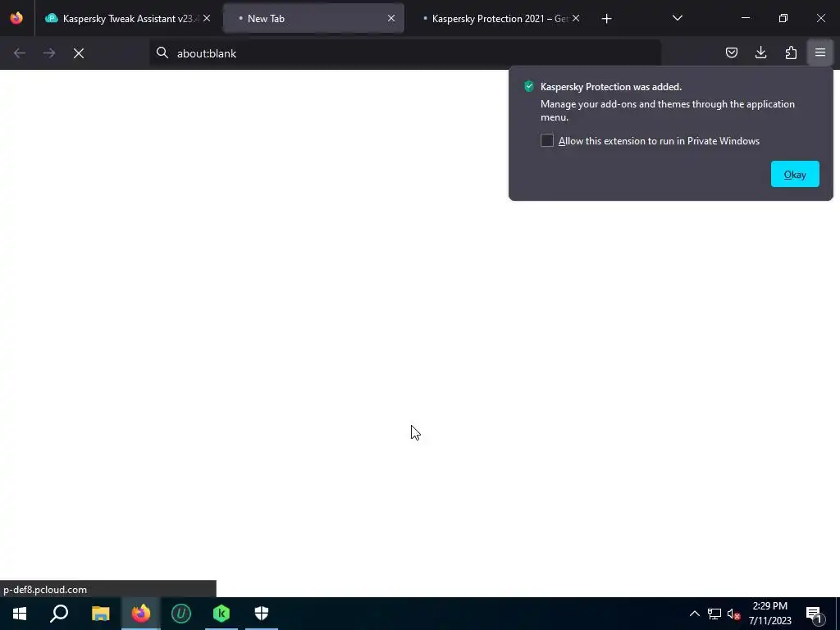Open Windows Security shield taskbar icon
Image resolution: width=840 pixels, height=630 pixels.
pyautogui.click(x=262, y=614)
